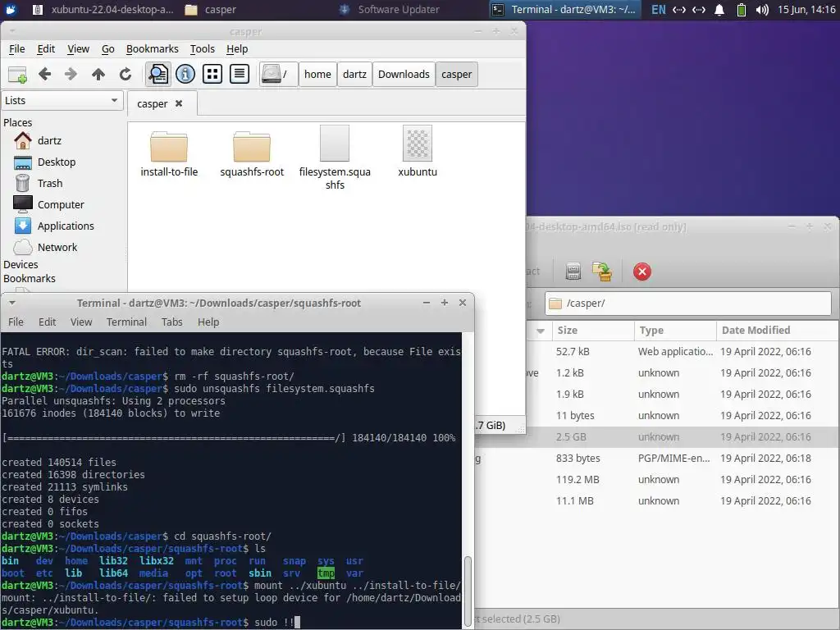This screenshot has height=630, width=840.
Task: Click the dartz path button
Action: (x=354, y=74)
